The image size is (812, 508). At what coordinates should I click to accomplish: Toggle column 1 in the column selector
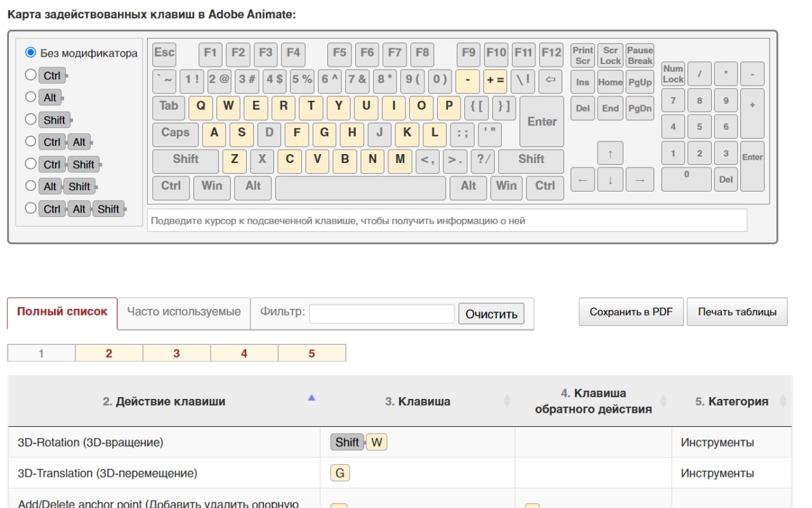coord(41,354)
